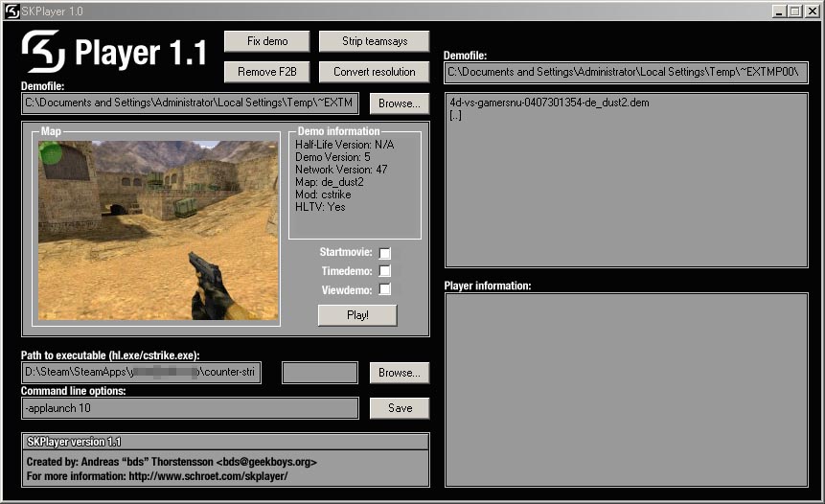Click the bds@geekboys.org email text
This screenshot has width=825, height=504.
click(266, 462)
